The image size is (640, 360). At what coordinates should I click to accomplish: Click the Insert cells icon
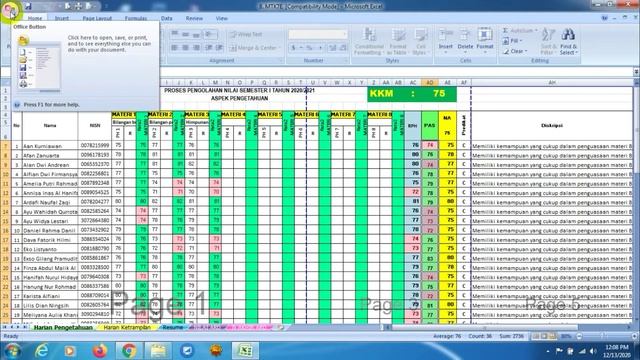446,35
